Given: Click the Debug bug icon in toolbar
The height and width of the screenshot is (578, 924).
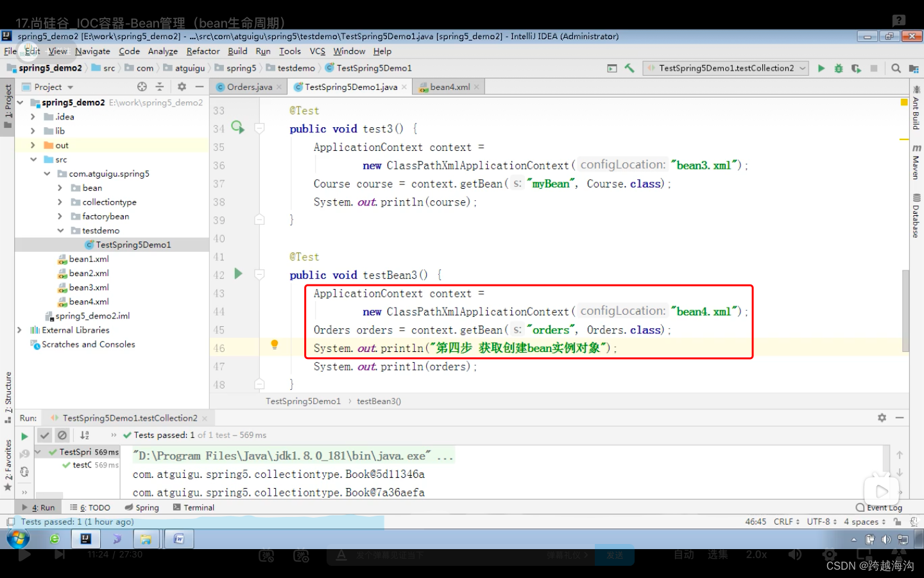Looking at the screenshot, I should [x=838, y=68].
